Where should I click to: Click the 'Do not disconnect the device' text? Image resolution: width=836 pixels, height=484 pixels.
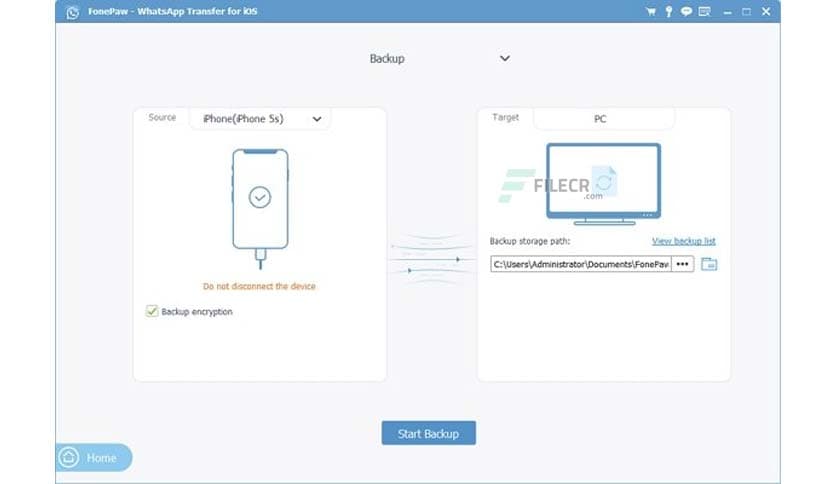[x=259, y=286]
